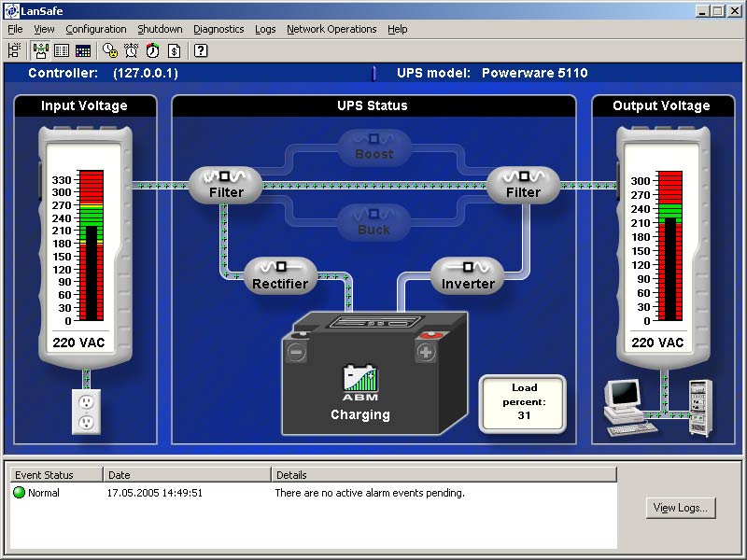Screen dimensions: 747x560
Task: Open the table list view toolbar icon
Action: point(62,50)
